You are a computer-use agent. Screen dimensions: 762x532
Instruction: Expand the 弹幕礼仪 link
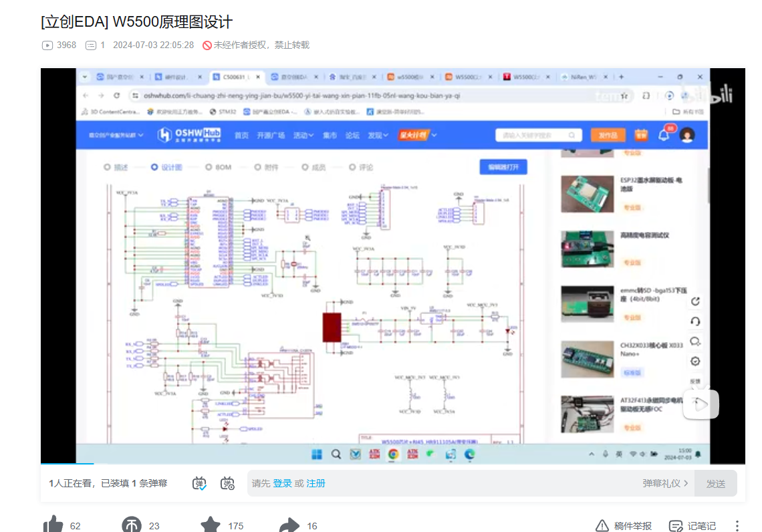pos(665,483)
